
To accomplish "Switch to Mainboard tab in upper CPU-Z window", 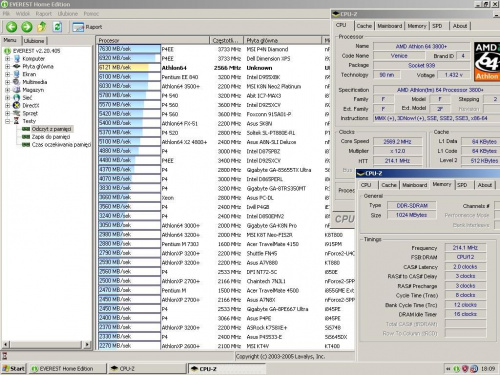I will [390, 26].
